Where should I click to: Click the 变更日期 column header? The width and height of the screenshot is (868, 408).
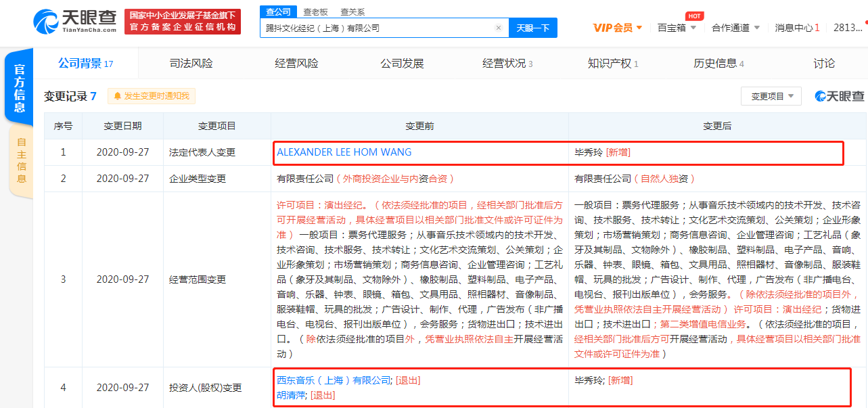pyautogui.click(x=122, y=126)
